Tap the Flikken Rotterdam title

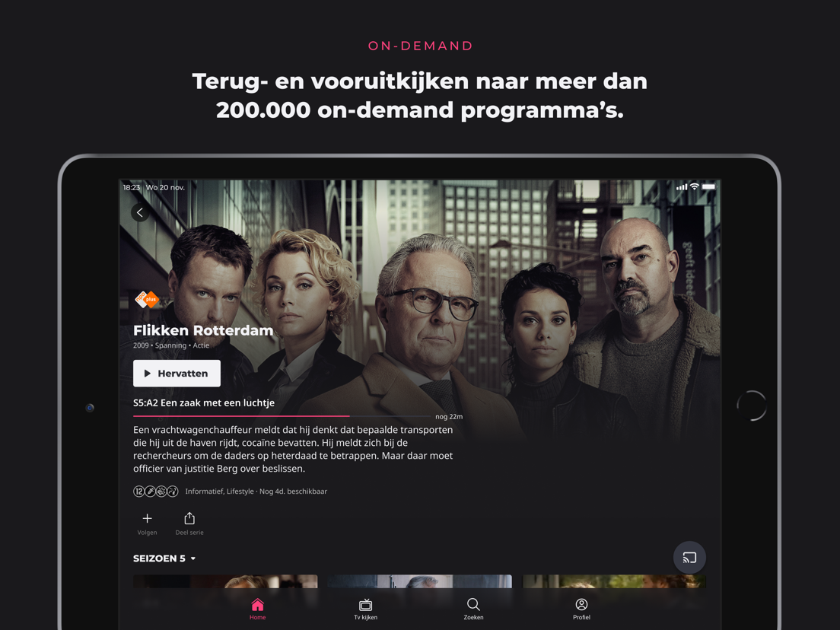pyautogui.click(x=203, y=330)
